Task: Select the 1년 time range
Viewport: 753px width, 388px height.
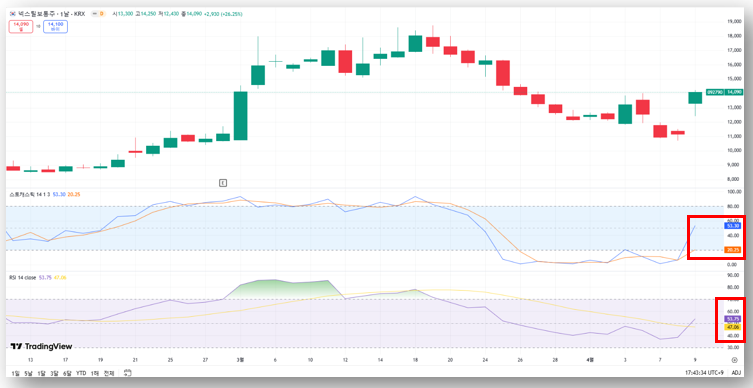Action: (x=95, y=373)
